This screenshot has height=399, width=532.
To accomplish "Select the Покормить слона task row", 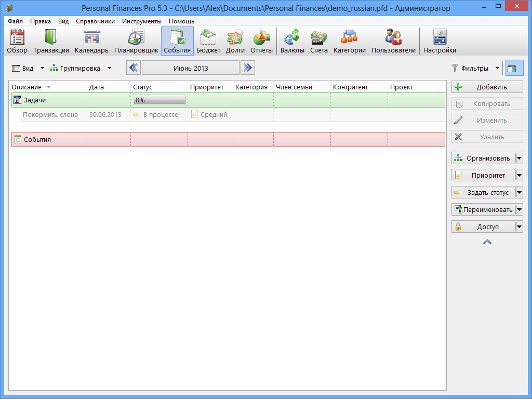I will click(50, 114).
